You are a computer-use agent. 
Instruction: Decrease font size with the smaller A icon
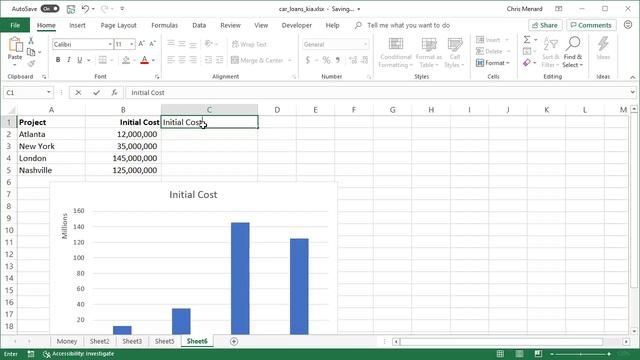[x=152, y=44]
